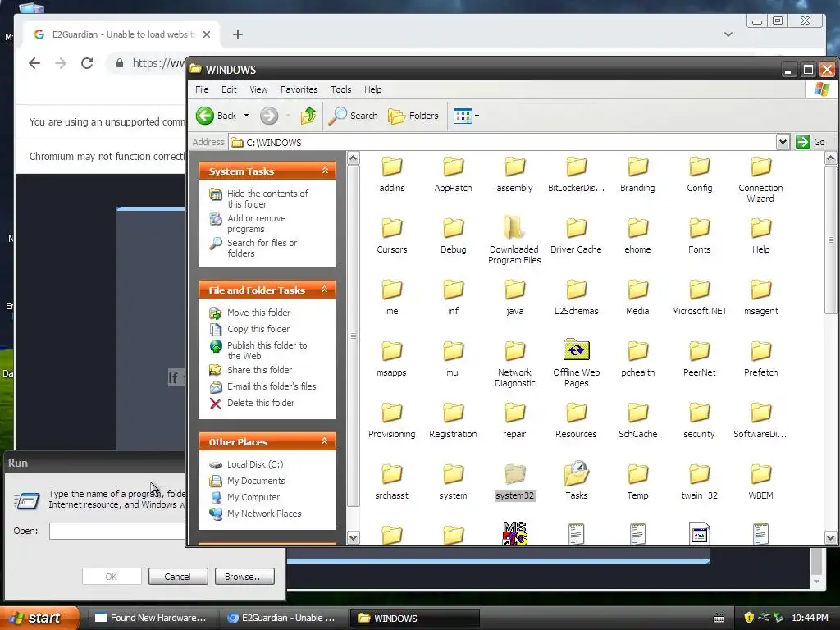Reload the Chromium page
The height and width of the screenshot is (630, 840).
[87, 63]
